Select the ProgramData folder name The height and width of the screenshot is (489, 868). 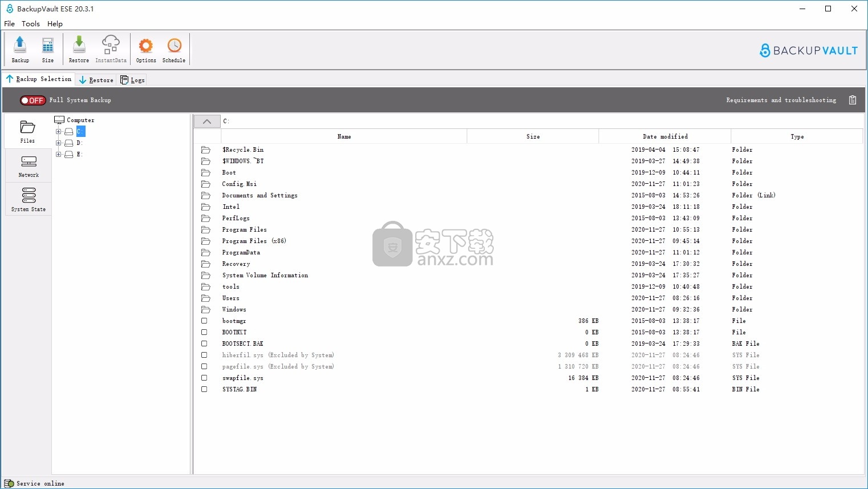(x=241, y=253)
